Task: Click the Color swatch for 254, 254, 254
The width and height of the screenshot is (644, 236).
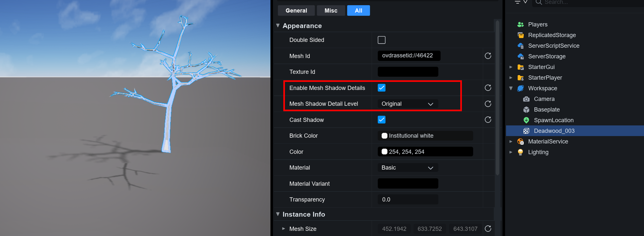Action: (x=384, y=152)
